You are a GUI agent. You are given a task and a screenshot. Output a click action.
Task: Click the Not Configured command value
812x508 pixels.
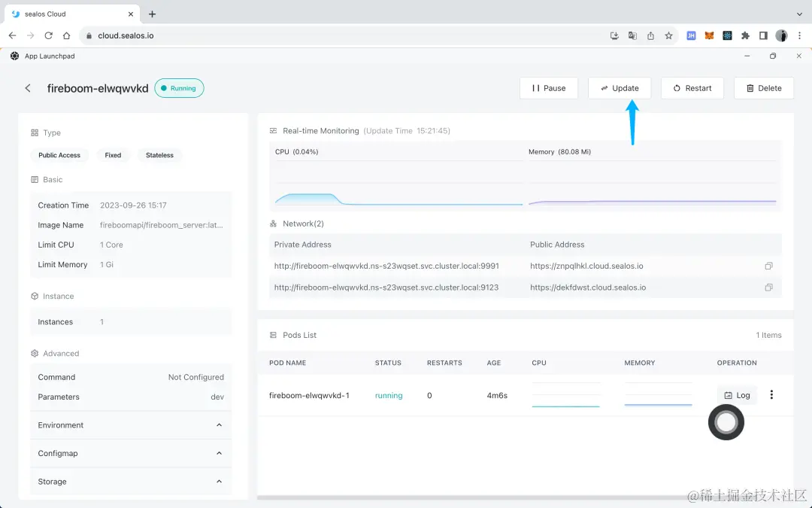click(195, 377)
